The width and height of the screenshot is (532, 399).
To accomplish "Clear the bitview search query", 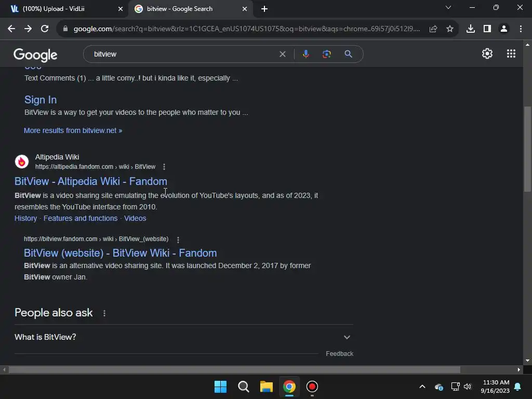I will (x=282, y=54).
